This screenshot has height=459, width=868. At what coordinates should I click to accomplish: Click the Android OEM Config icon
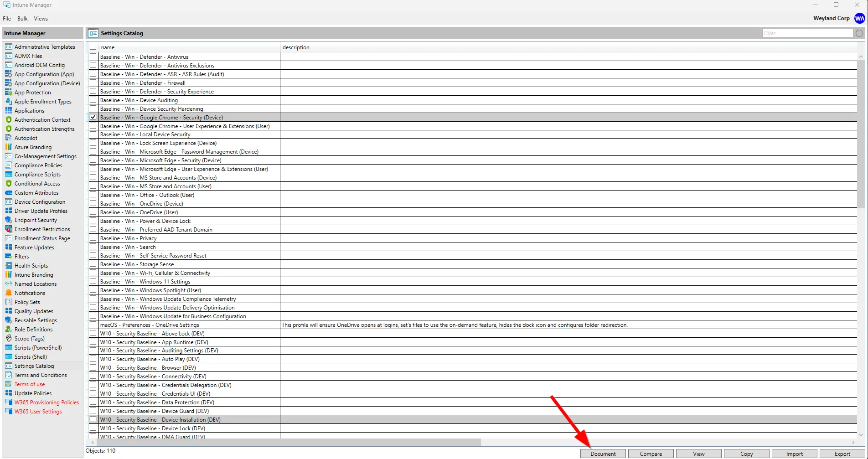coord(8,65)
